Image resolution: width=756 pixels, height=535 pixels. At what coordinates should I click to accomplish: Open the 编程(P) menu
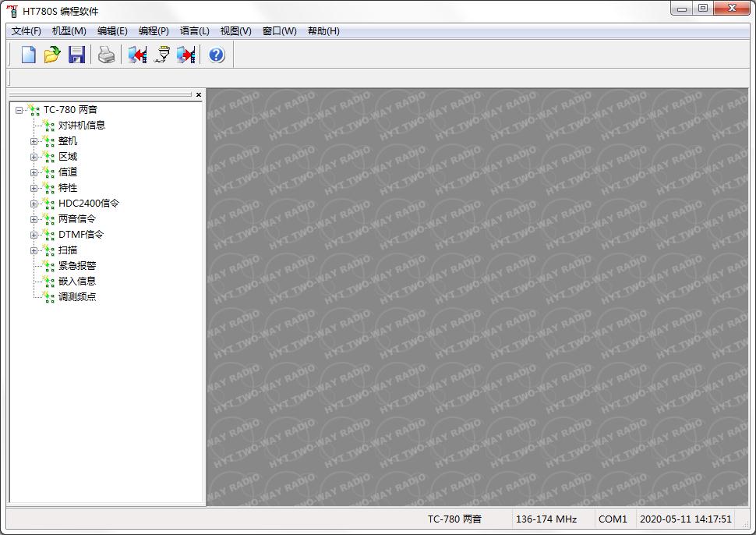(154, 31)
